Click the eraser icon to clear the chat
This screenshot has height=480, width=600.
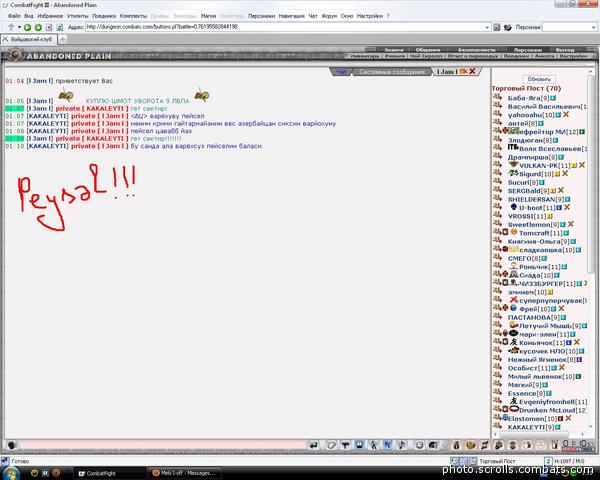[331, 445]
